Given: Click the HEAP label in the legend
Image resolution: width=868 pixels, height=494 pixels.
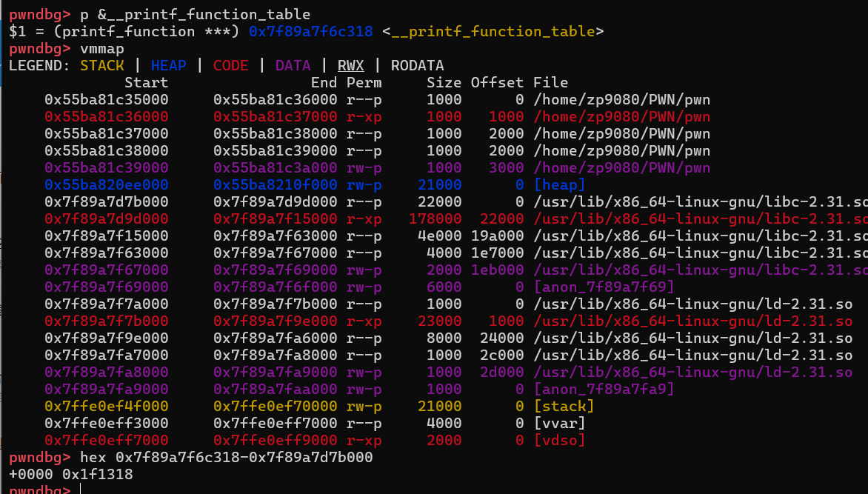Looking at the screenshot, I should click(168, 66).
